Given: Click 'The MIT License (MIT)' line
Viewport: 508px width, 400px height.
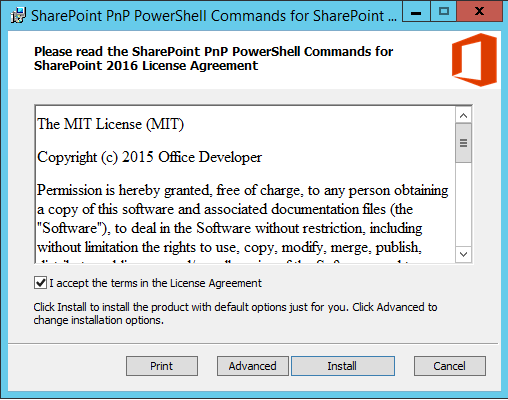Looking at the screenshot, I should pyautogui.click(x=110, y=124).
